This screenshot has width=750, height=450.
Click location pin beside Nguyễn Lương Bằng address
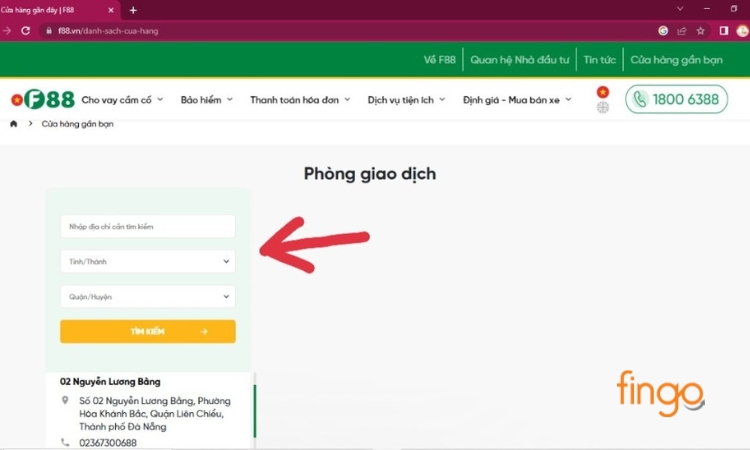[x=65, y=400]
